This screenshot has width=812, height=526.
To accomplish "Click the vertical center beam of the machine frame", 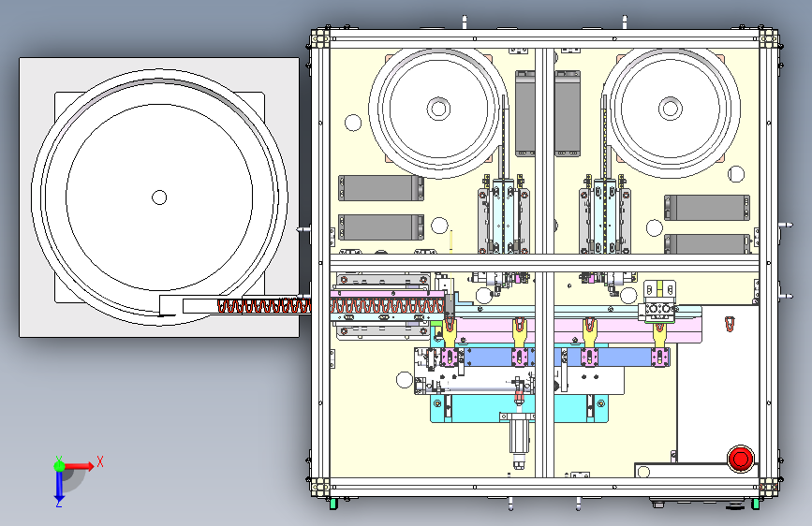I will pos(544,261).
